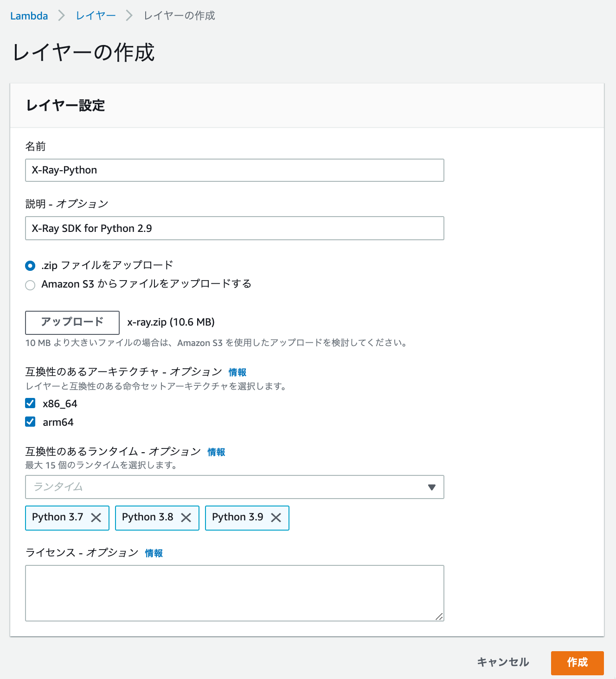Remove the Python 3.9 runtime tag
Image resolution: width=616 pixels, height=679 pixels.
(276, 518)
